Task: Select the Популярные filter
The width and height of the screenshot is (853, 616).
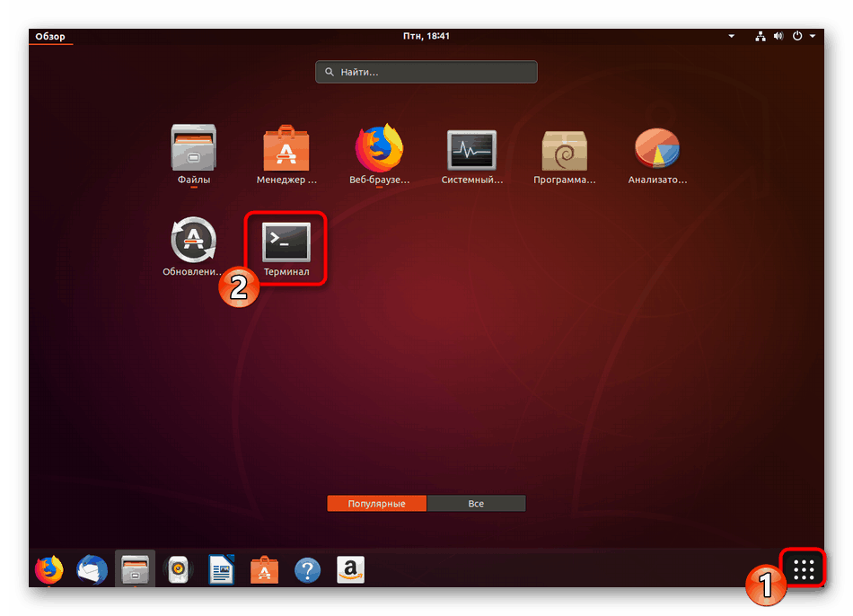Action: 376,503
